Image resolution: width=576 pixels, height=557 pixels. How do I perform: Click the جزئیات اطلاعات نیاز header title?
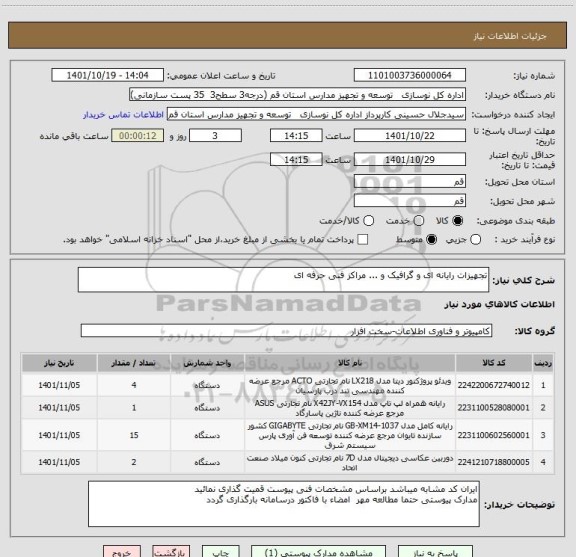pos(510,36)
